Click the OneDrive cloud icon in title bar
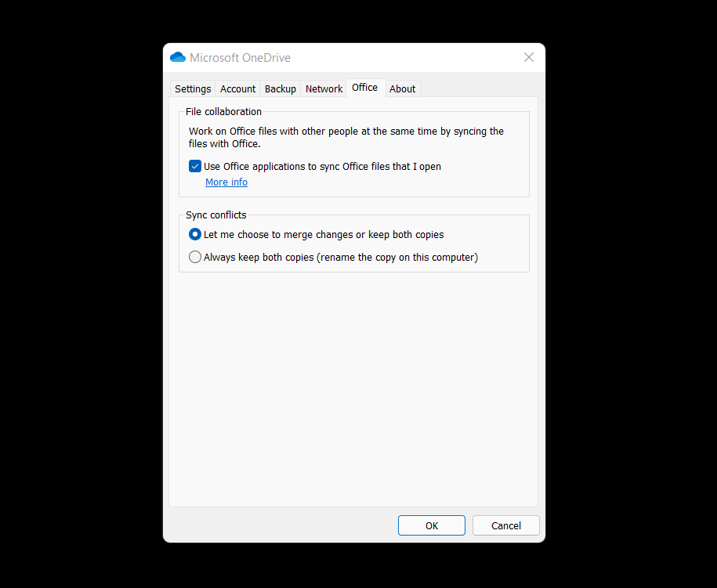The width and height of the screenshot is (717, 588). click(177, 58)
